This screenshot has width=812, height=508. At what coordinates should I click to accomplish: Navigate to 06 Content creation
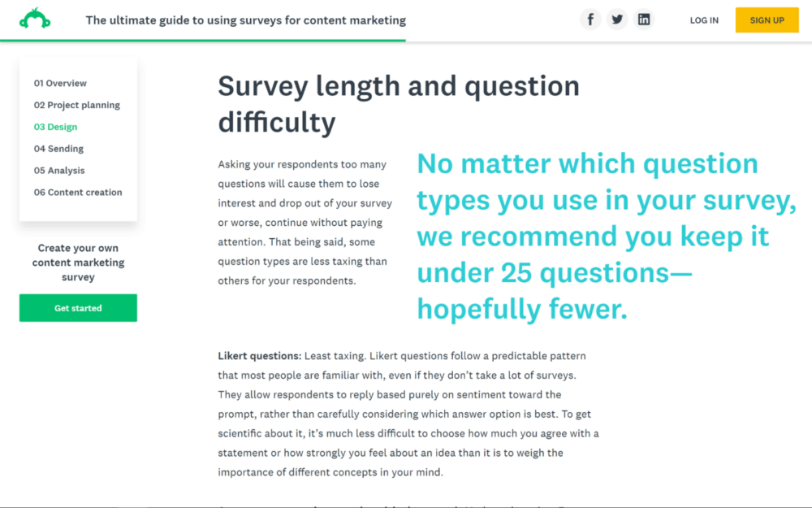78,192
